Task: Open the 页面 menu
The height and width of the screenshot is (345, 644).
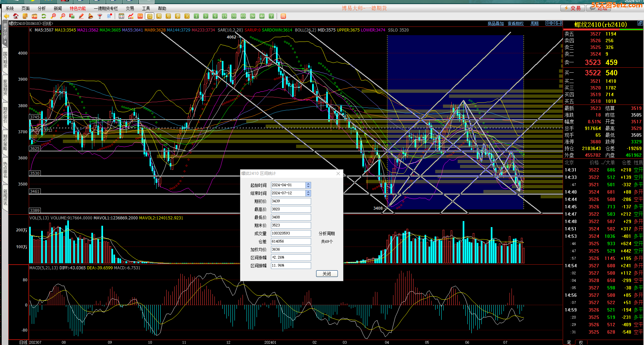Action: 26,8
